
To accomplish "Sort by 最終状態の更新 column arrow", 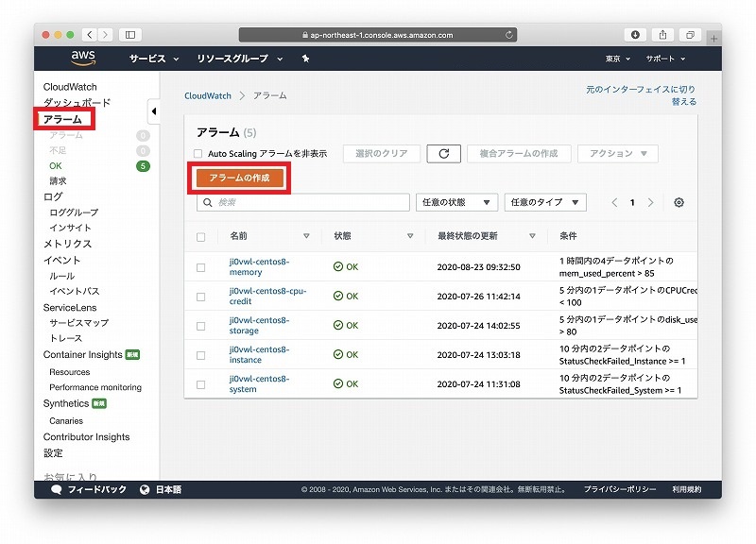I will click(532, 235).
